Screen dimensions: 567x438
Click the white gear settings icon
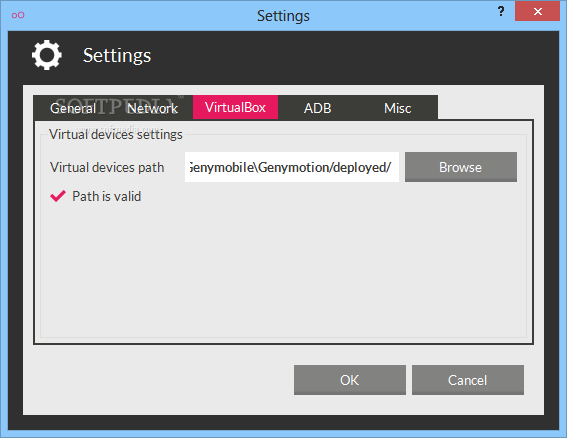point(47,55)
